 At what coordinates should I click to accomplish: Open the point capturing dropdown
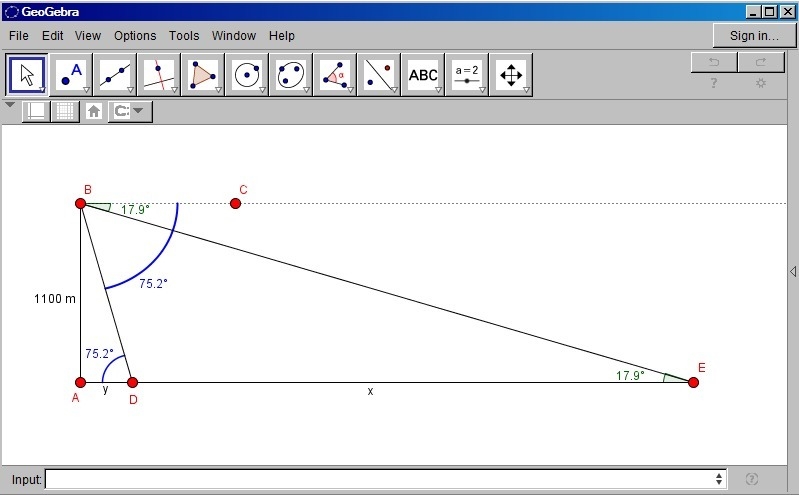click(x=130, y=111)
